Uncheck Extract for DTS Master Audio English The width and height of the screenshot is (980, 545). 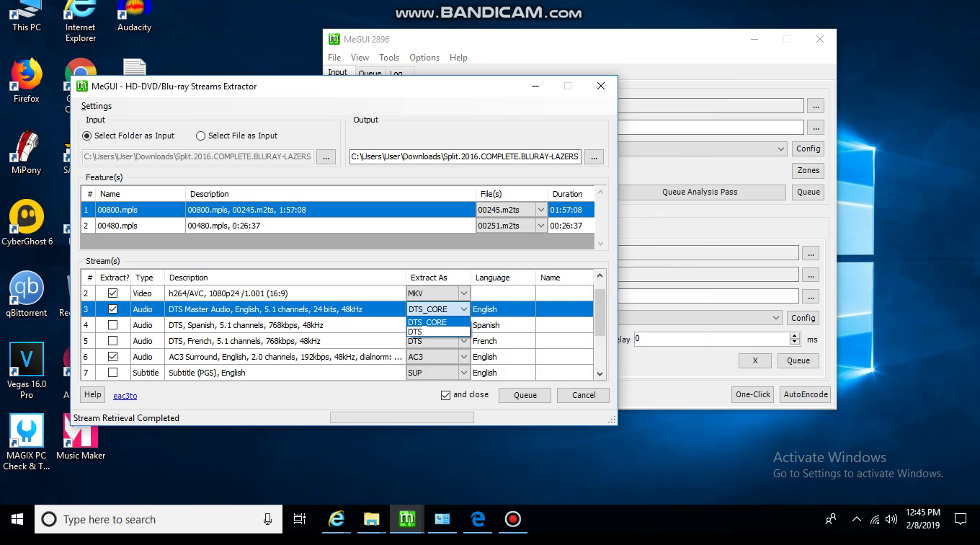coord(112,309)
